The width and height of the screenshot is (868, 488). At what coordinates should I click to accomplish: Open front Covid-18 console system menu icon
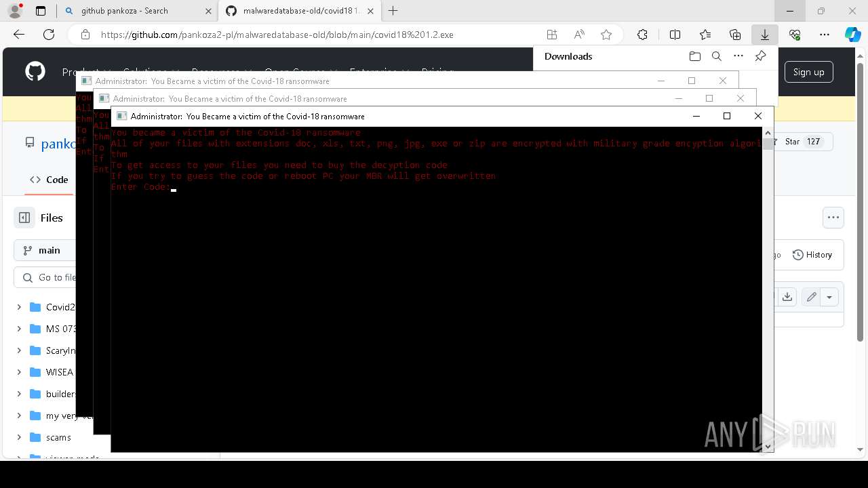point(122,116)
